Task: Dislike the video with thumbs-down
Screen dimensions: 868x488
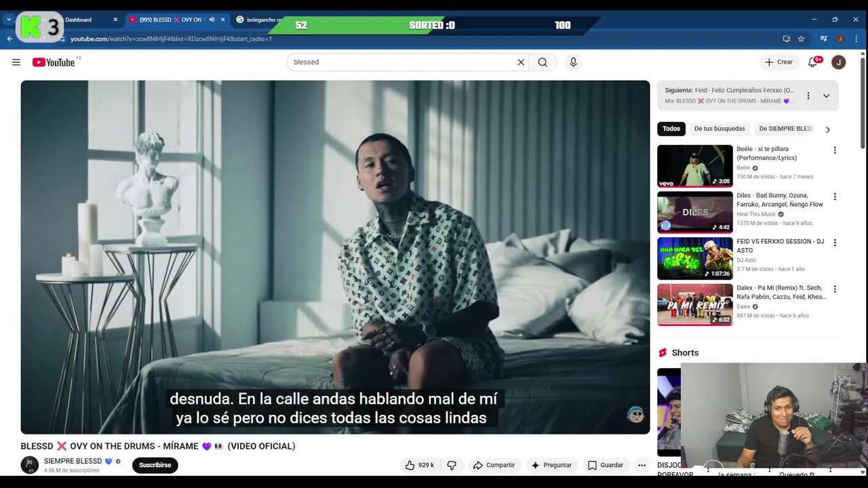Action: click(452, 465)
